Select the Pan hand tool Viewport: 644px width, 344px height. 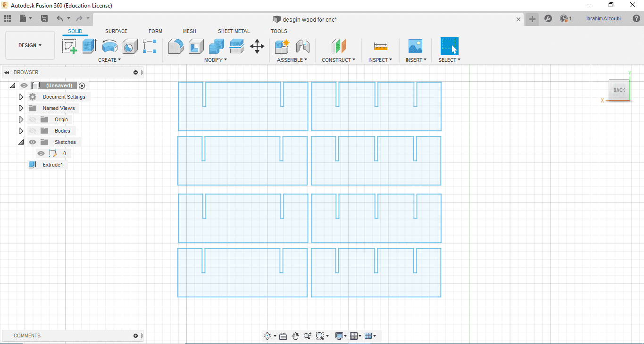point(295,336)
